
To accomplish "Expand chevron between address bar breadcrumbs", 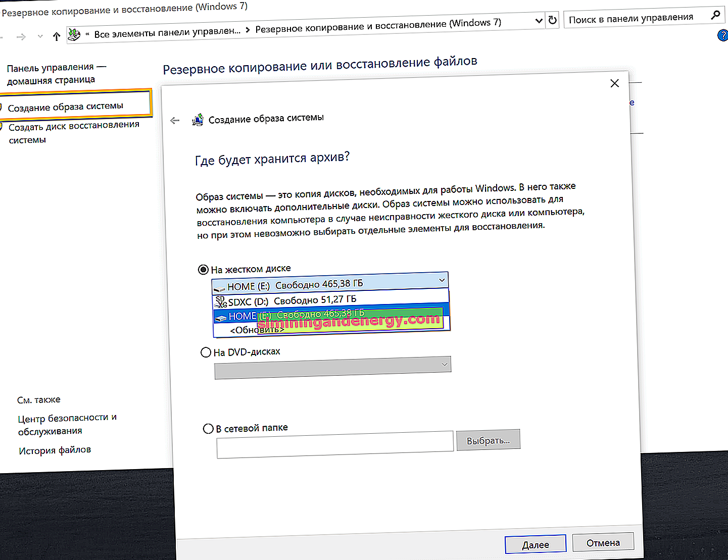I will click(248, 30).
